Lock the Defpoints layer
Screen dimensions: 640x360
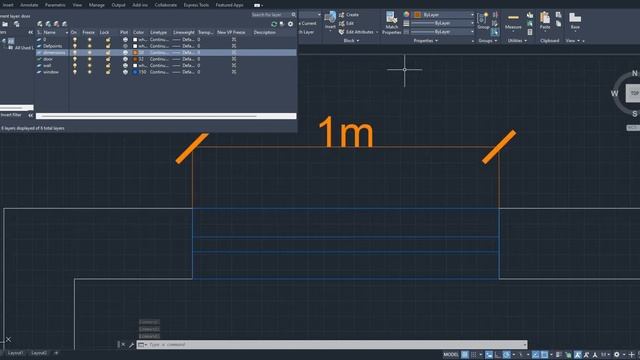click(x=108, y=46)
